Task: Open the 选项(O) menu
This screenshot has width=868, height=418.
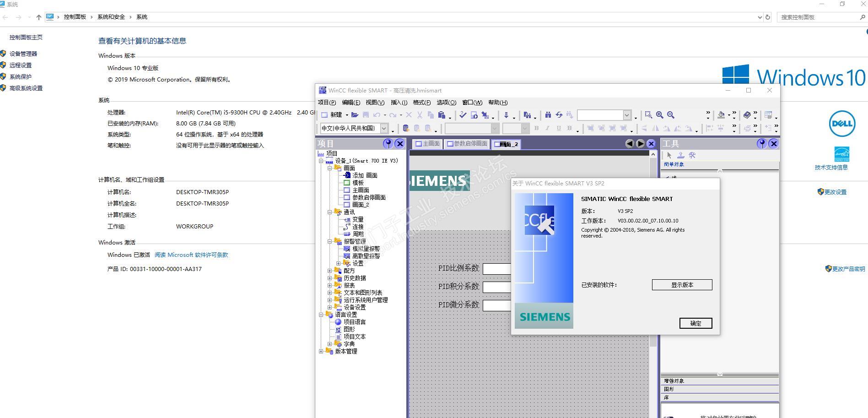Action: 447,103
